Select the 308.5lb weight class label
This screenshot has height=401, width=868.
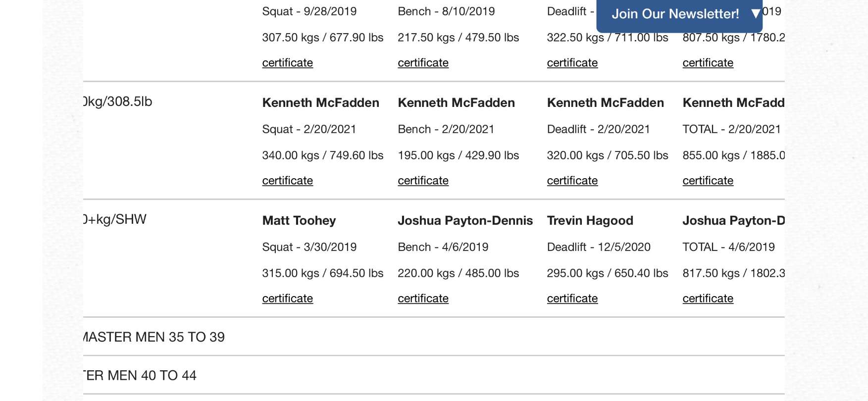click(x=118, y=102)
